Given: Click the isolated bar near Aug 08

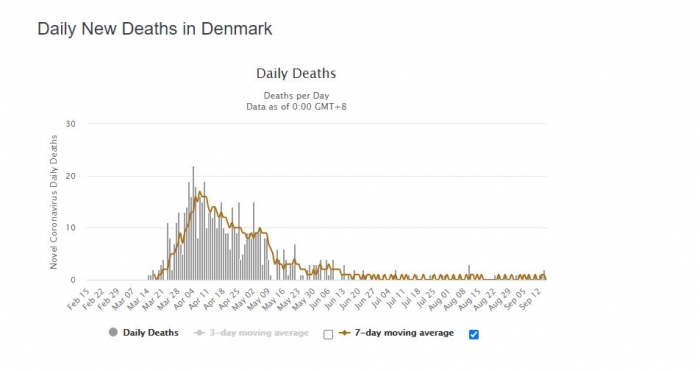Looking at the screenshot, I should [x=469, y=272].
